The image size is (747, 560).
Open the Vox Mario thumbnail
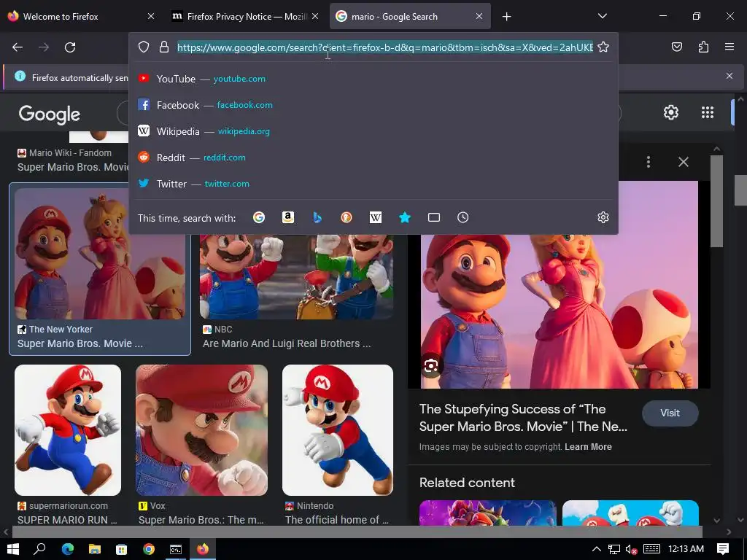[x=201, y=430]
